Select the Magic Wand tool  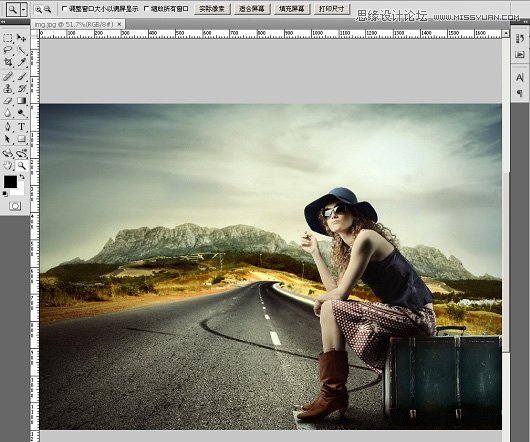coord(21,50)
